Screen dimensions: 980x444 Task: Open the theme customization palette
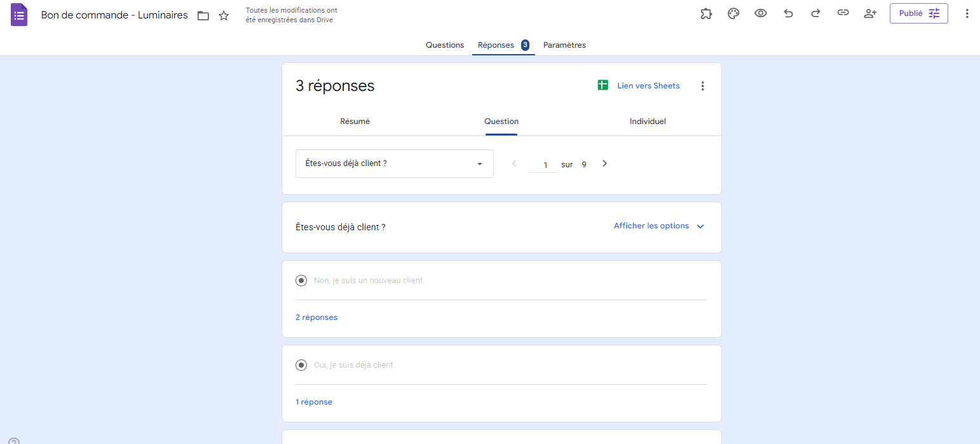tap(733, 13)
